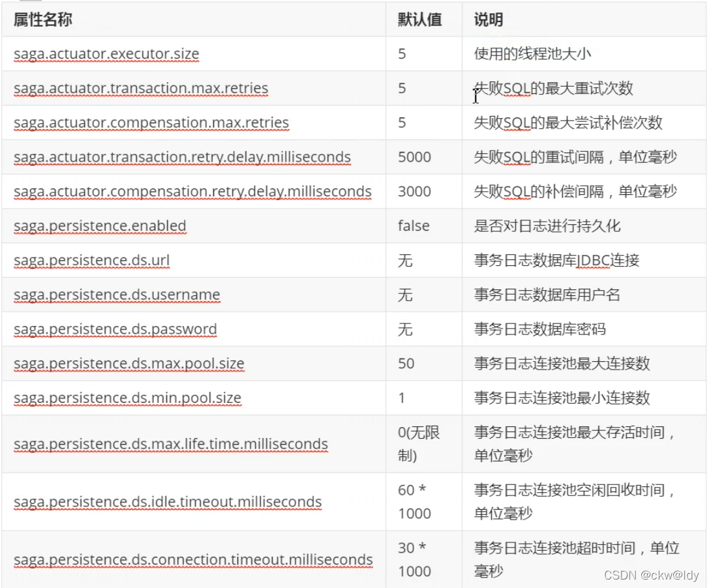Screen dimensions: 709x588
Task: Click default value 0(无限制)
Action: pos(419,444)
